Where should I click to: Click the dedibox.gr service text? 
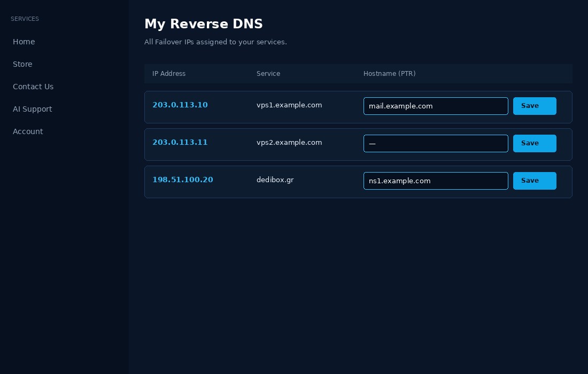275,180
